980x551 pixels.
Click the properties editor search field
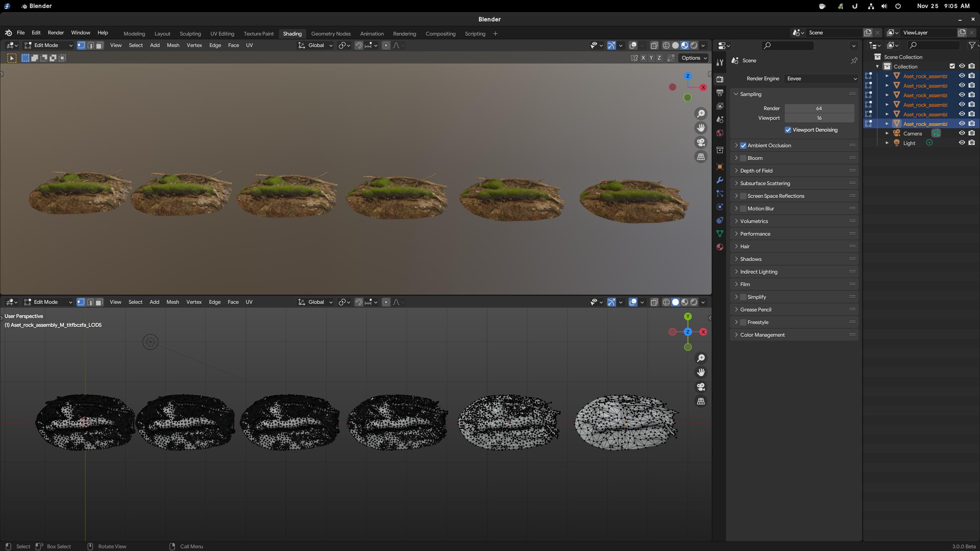pyautogui.click(x=787, y=46)
